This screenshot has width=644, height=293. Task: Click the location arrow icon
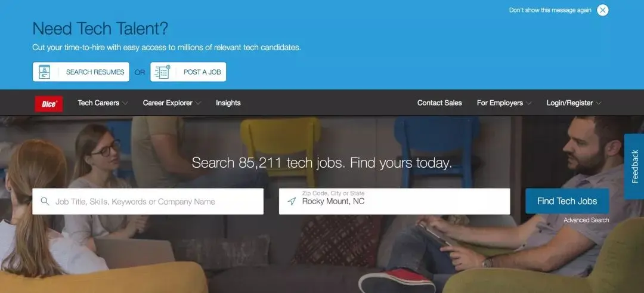pyautogui.click(x=292, y=201)
